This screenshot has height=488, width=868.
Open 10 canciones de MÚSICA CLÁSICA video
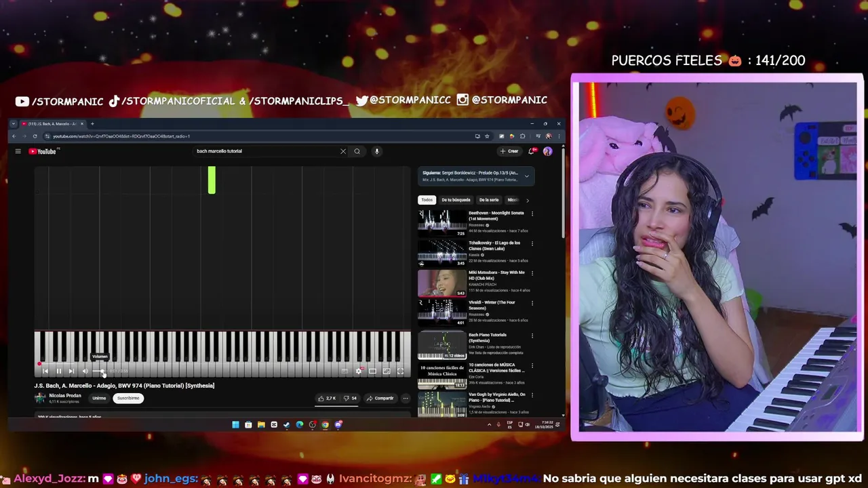476,375
